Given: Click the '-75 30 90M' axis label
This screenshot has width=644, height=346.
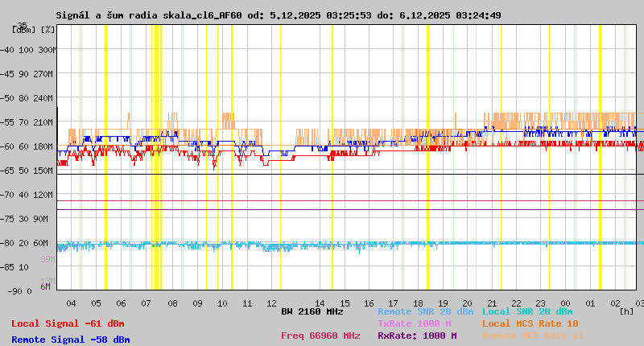Looking at the screenshot, I should pos(25,219).
